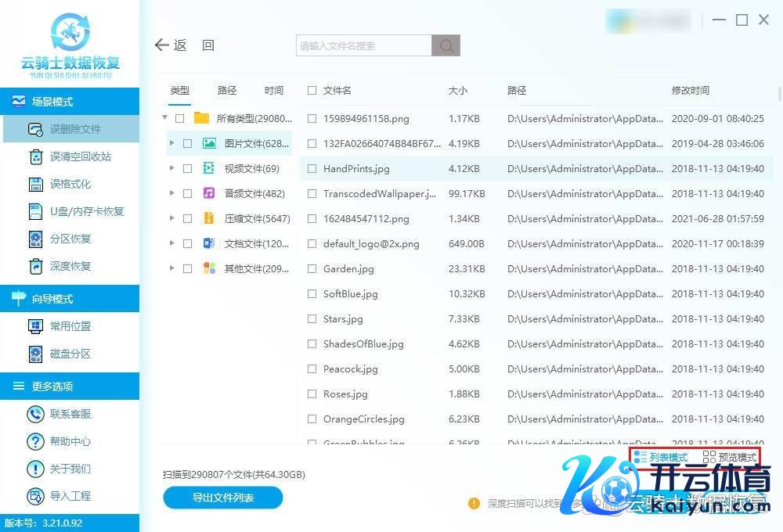783x532 pixels.
Task: Collapse the 所有类型 root node
Action: [165, 118]
